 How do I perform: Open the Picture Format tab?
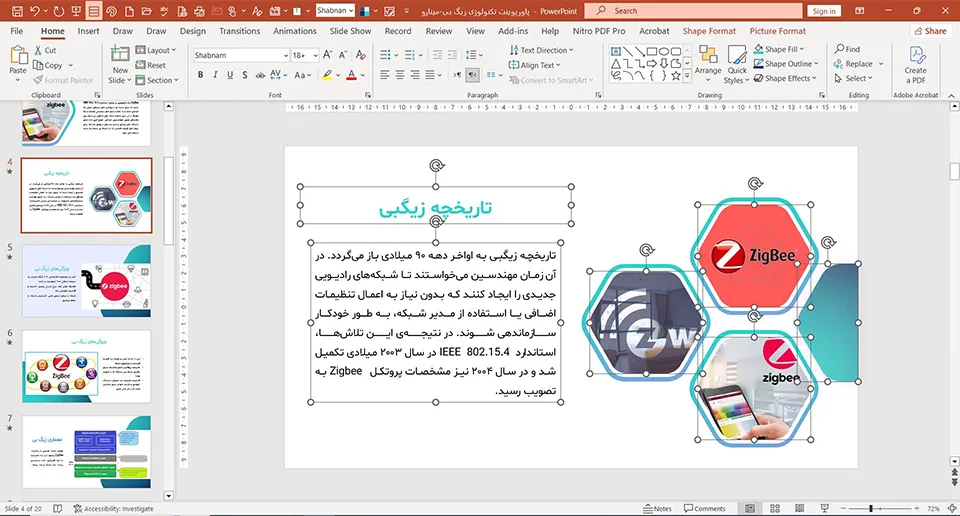(x=778, y=31)
